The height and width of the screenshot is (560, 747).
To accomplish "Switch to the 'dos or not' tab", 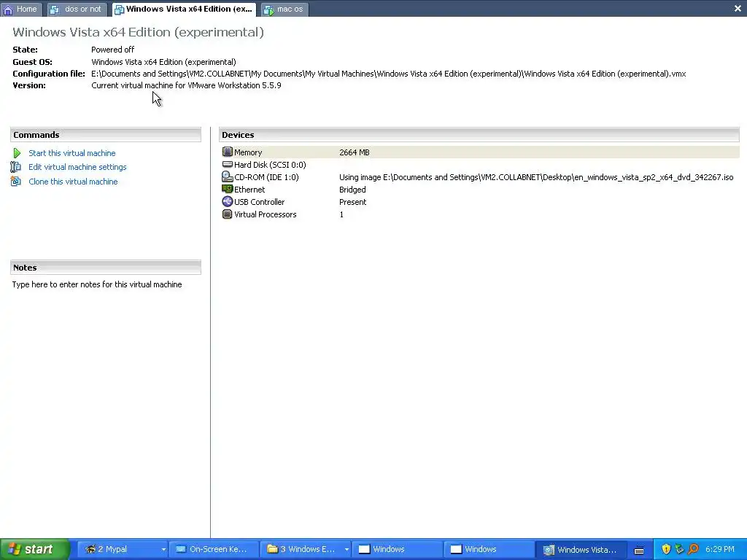I will [x=77, y=9].
